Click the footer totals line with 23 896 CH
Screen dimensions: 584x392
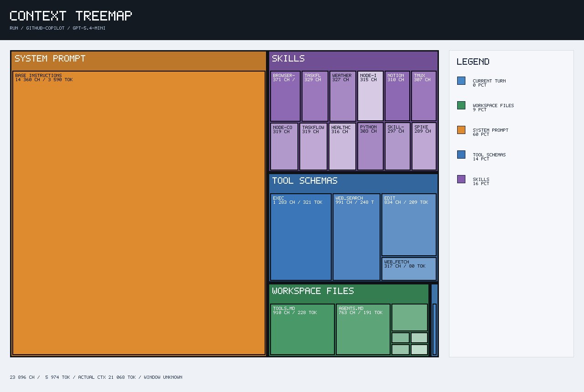click(96, 377)
